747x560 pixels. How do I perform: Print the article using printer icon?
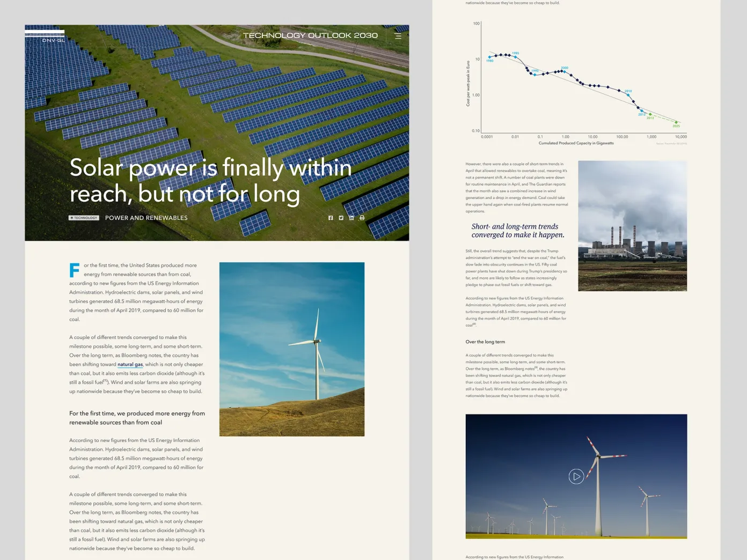(362, 218)
